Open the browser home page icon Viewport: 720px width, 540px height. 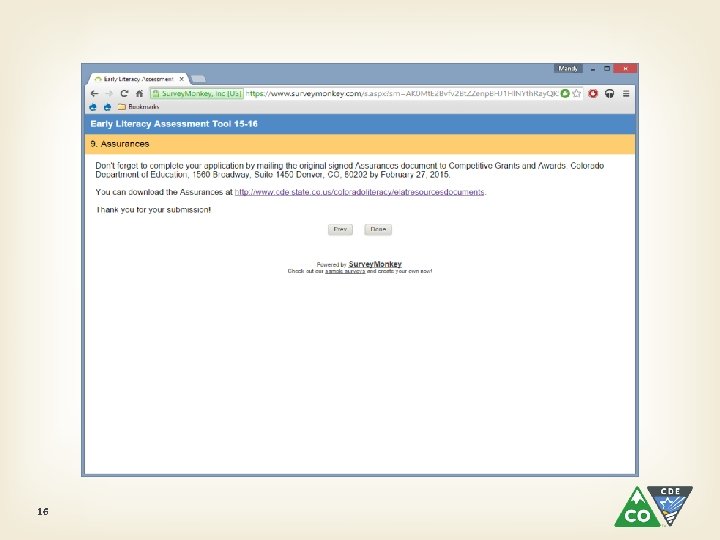coord(140,94)
